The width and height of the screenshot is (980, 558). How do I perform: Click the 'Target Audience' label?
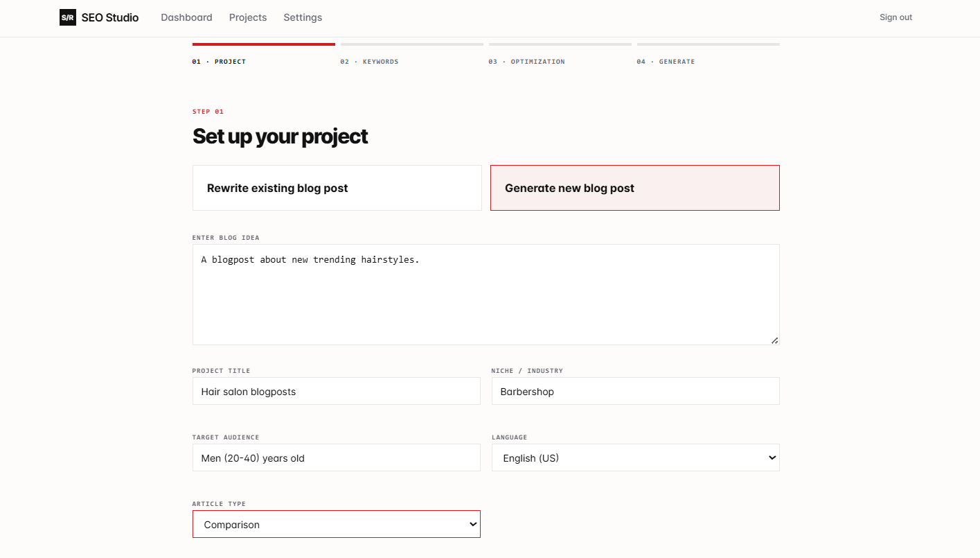(x=226, y=437)
